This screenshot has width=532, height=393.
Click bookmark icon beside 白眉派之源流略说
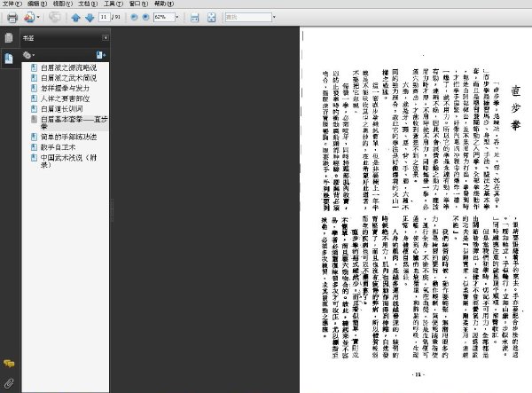click(x=34, y=67)
